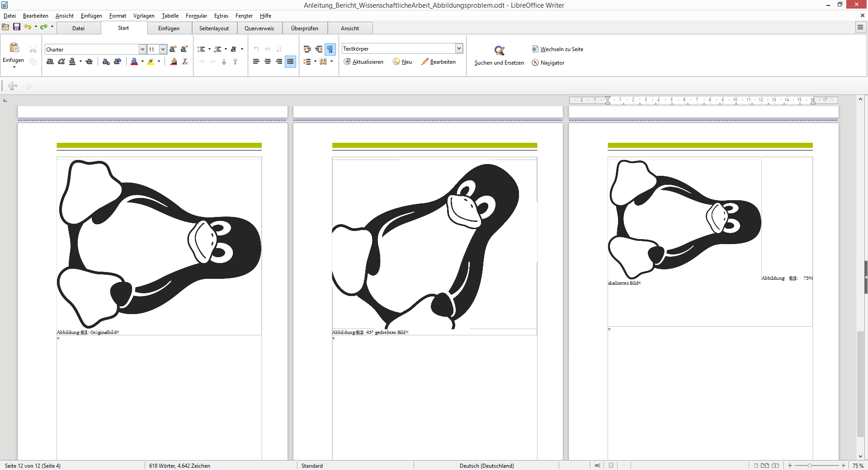868x470 pixels.
Task: Click Bearbeiten style button
Action: pyautogui.click(x=439, y=62)
